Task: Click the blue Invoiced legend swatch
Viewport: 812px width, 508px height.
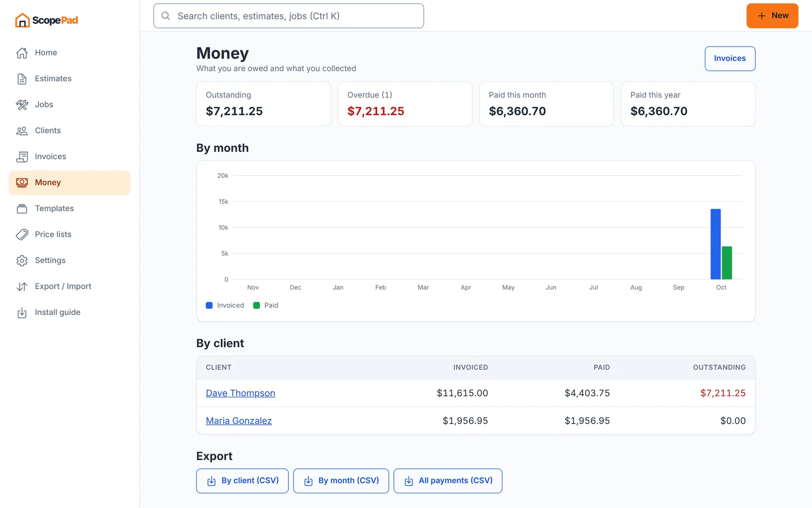Action: [209, 305]
